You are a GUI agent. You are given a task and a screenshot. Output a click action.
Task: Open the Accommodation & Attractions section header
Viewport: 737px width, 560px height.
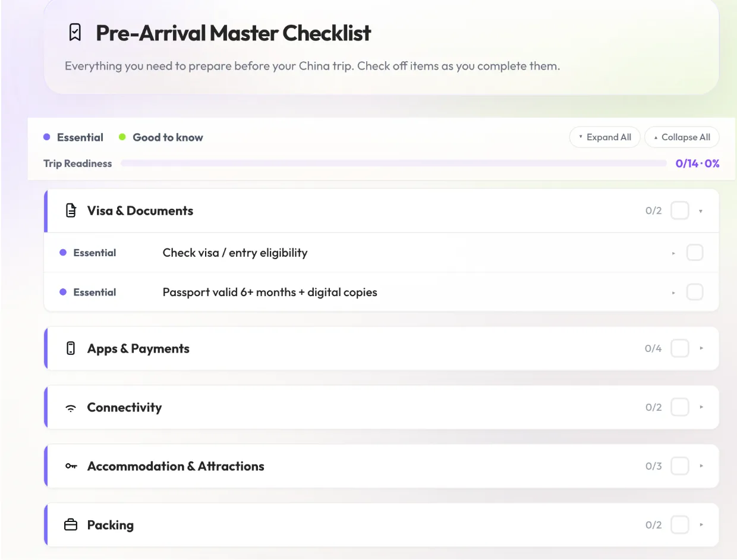coord(382,466)
